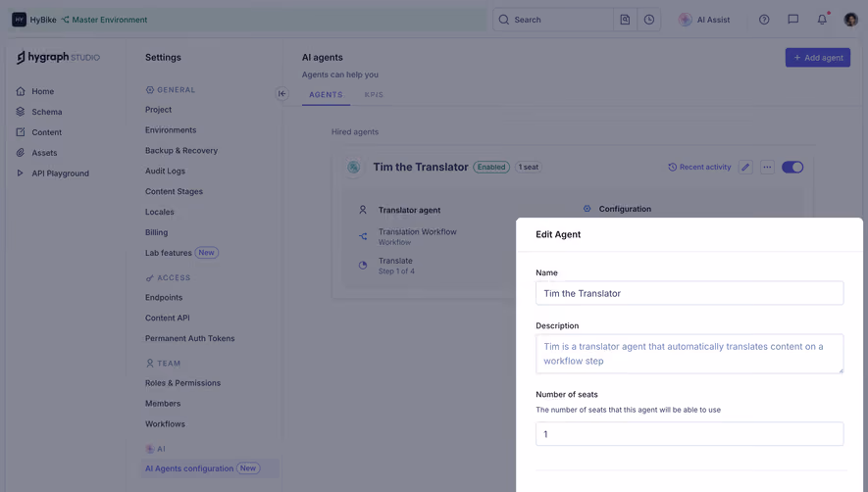Screen dimensions: 868x492
Task: Open Lab features settings
Action: (169, 253)
